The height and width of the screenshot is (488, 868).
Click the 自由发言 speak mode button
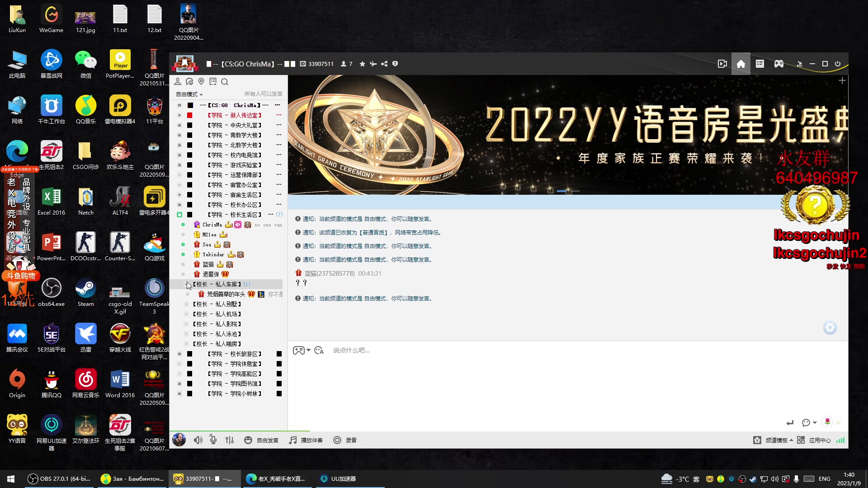pos(261,440)
